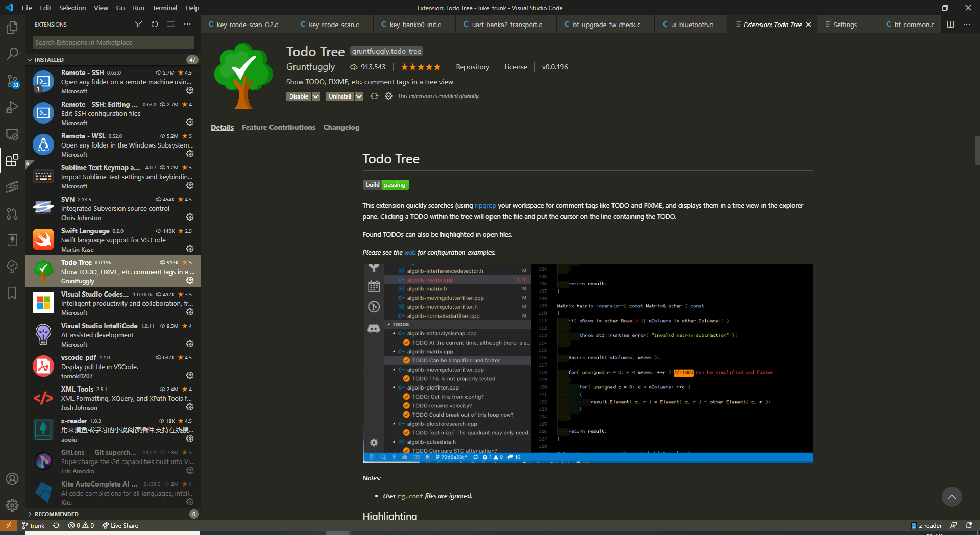Open the Terminal menu

[164, 8]
